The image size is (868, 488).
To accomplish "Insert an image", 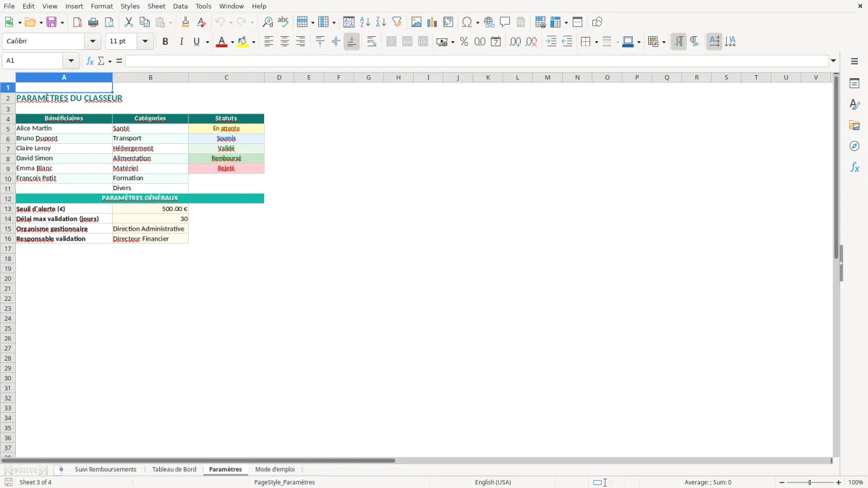I will [x=417, y=22].
